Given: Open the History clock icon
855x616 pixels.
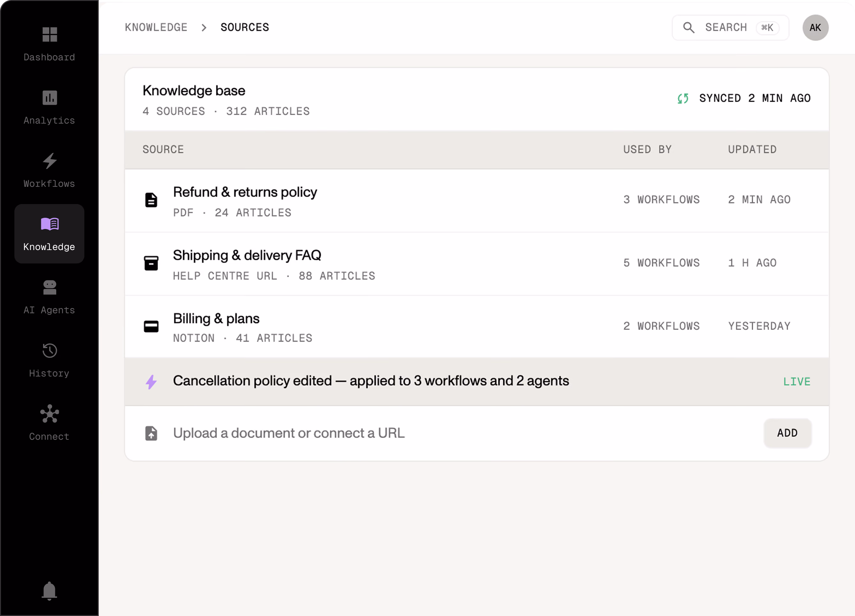Looking at the screenshot, I should (x=50, y=350).
